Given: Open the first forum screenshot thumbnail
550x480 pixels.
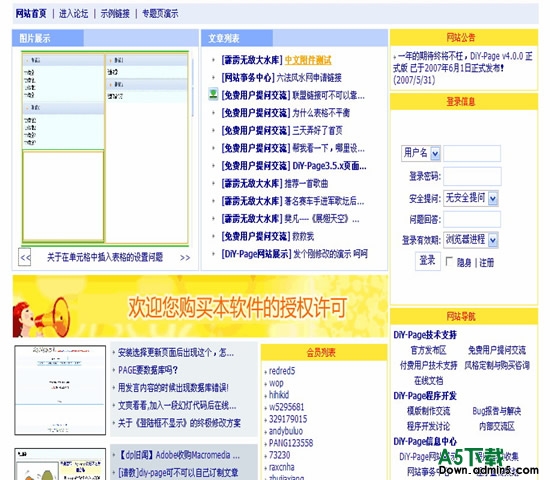Looking at the screenshot, I should tap(60, 390).
